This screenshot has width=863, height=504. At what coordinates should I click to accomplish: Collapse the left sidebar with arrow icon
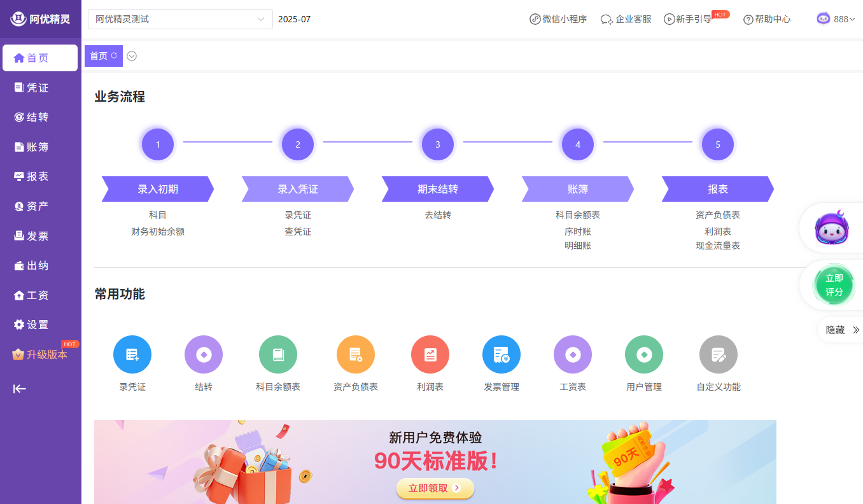[20, 389]
